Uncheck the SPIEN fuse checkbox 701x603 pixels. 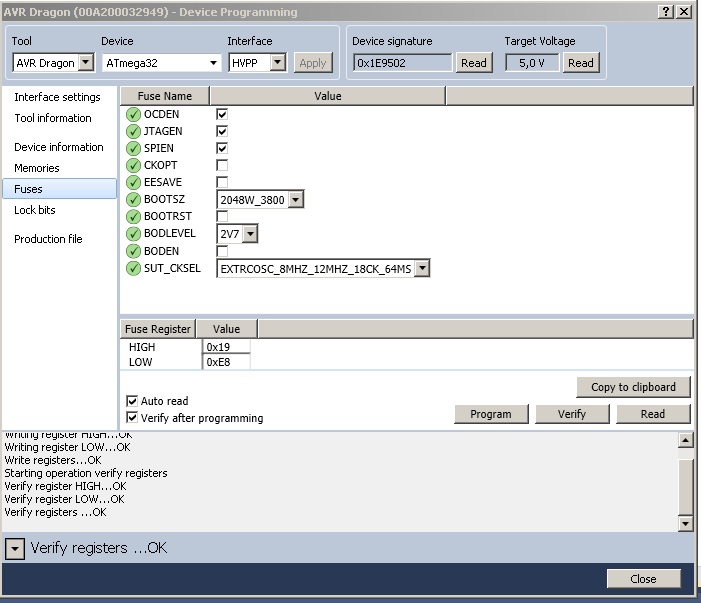tap(222, 148)
